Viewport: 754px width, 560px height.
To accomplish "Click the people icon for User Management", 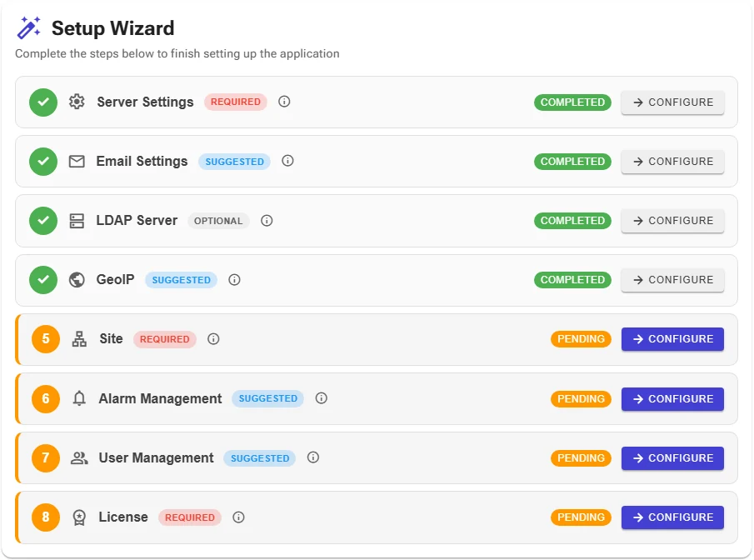I will click(79, 458).
